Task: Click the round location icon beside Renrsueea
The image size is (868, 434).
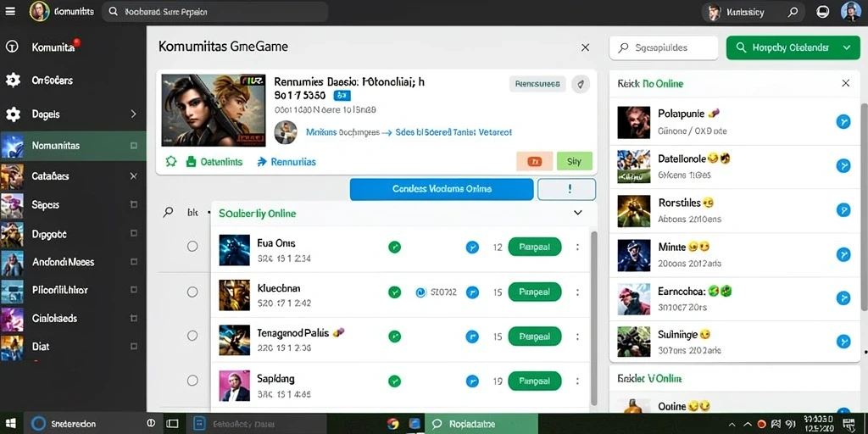Action: (x=581, y=84)
